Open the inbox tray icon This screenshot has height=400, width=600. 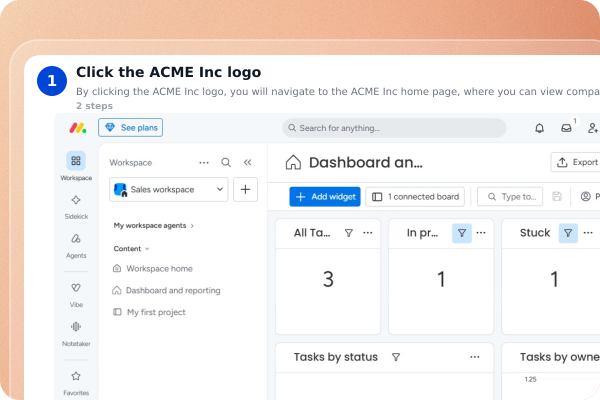566,128
